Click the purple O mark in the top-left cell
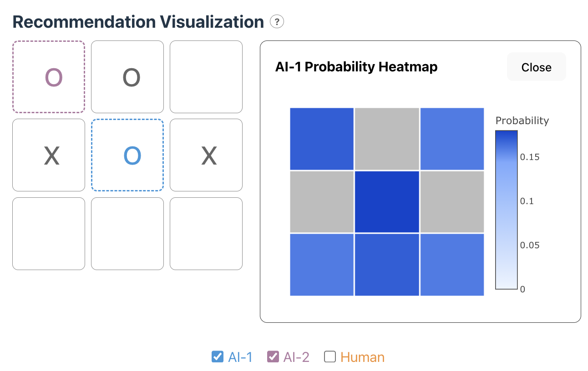The width and height of the screenshot is (588, 371). (x=48, y=76)
